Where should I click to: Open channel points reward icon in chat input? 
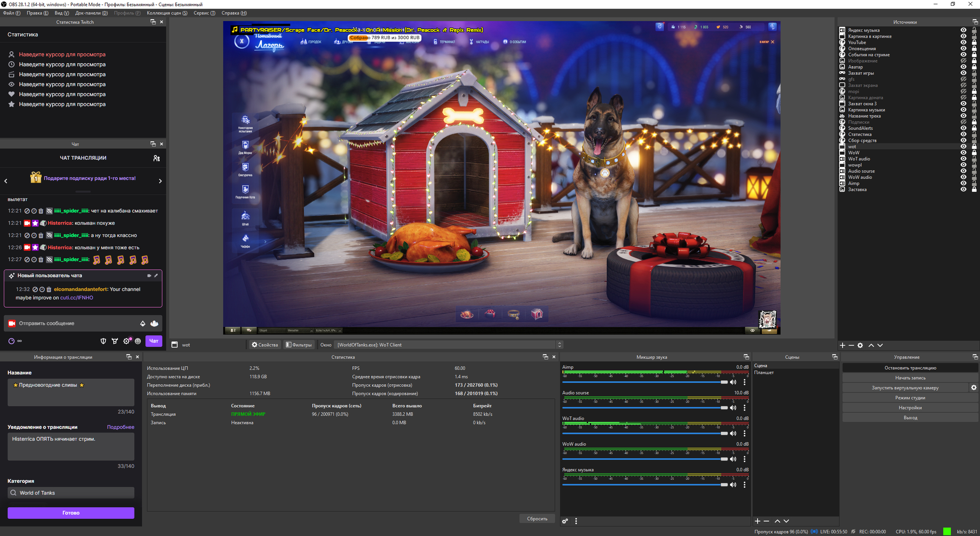154,324
